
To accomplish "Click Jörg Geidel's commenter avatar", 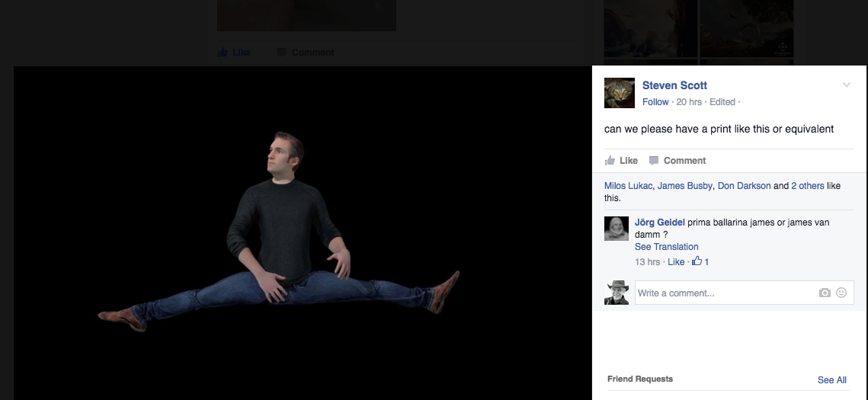I will coord(616,229).
